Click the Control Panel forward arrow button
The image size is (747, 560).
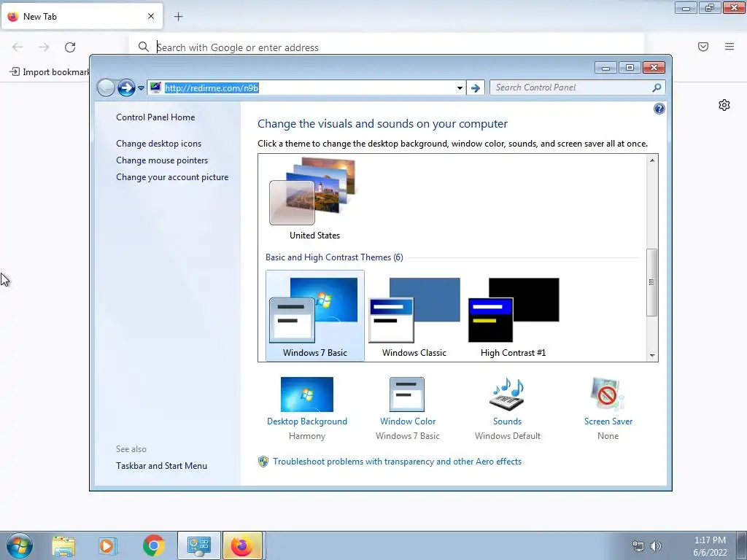tap(126, 87)
